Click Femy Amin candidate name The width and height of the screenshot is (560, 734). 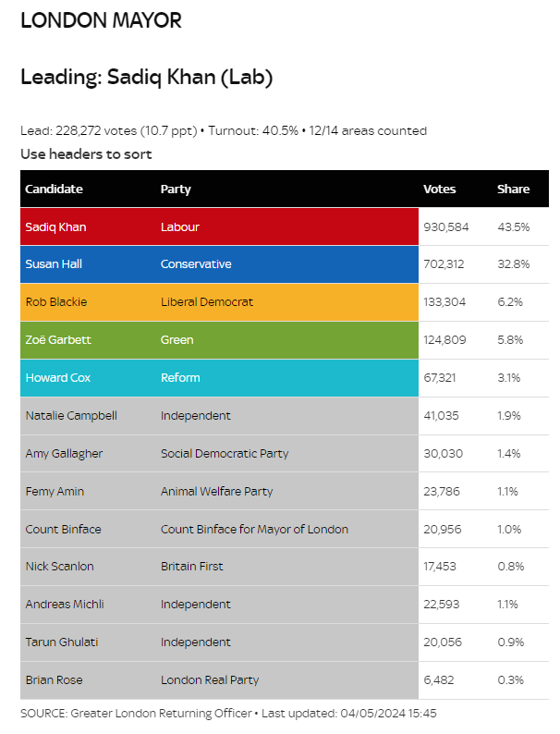pyautogui.click(x=55, y=492)
